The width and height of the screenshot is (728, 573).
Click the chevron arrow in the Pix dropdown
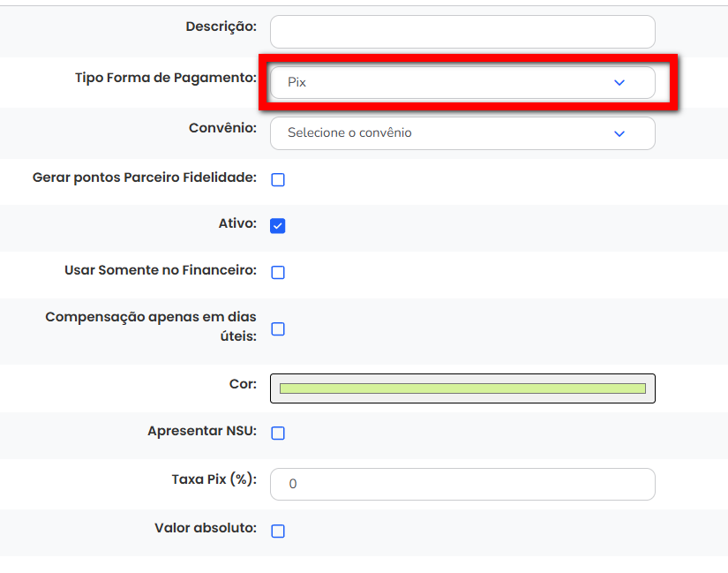(619, 82)
